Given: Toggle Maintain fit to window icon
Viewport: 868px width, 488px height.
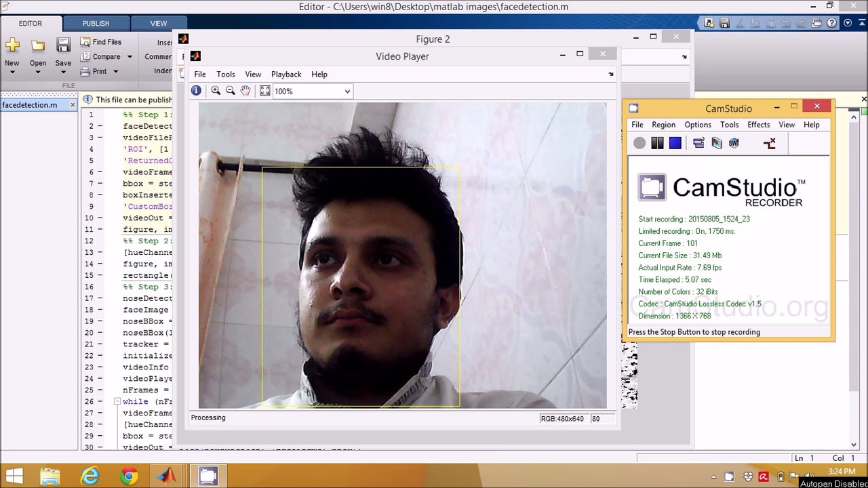Looking at the screenshot, I should (265, 91).
